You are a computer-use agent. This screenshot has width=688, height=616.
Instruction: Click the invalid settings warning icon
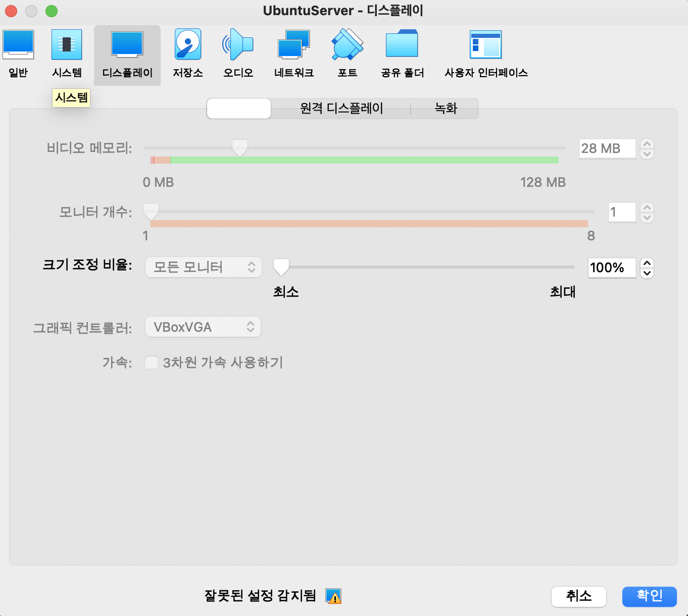(333, 596)
